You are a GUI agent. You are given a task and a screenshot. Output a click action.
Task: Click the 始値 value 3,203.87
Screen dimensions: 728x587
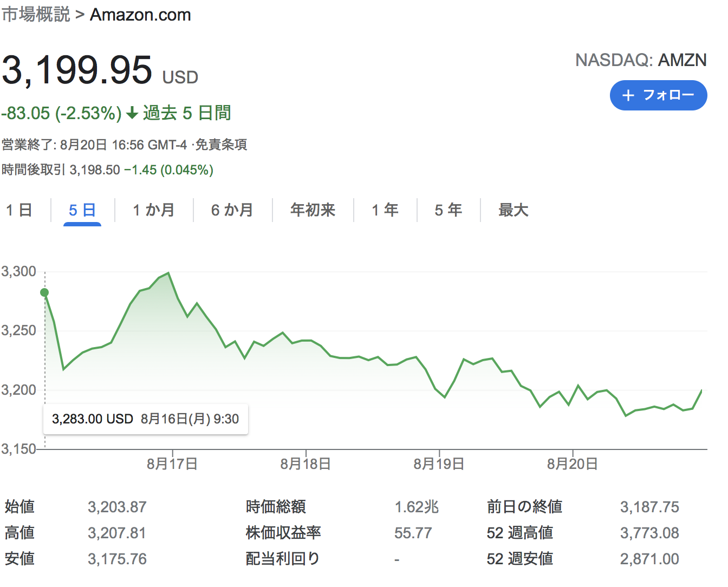click(x=117, y=507)
